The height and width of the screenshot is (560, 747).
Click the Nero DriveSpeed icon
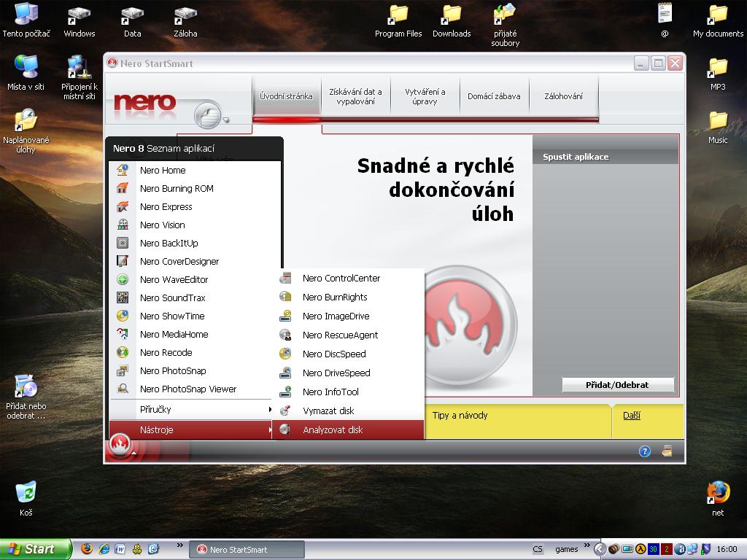click(285, 373)
